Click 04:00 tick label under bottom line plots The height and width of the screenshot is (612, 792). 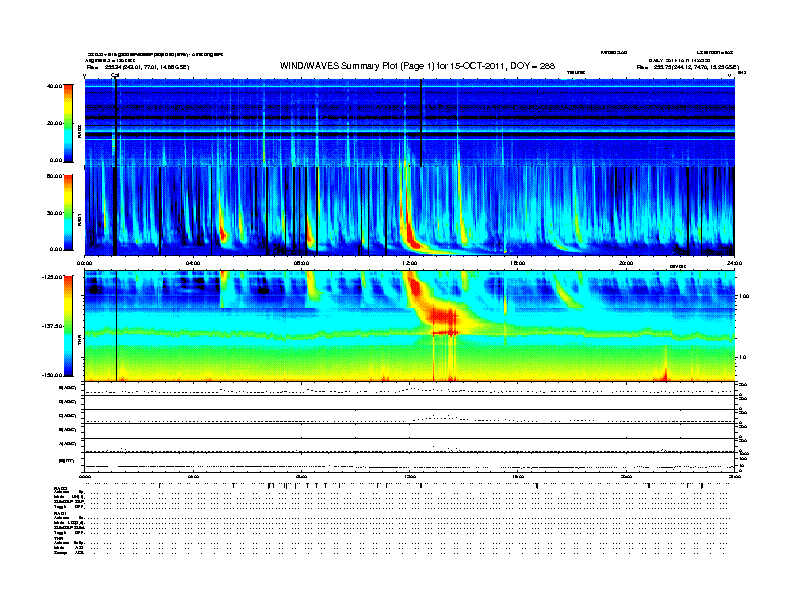click(x=193, y=476)
